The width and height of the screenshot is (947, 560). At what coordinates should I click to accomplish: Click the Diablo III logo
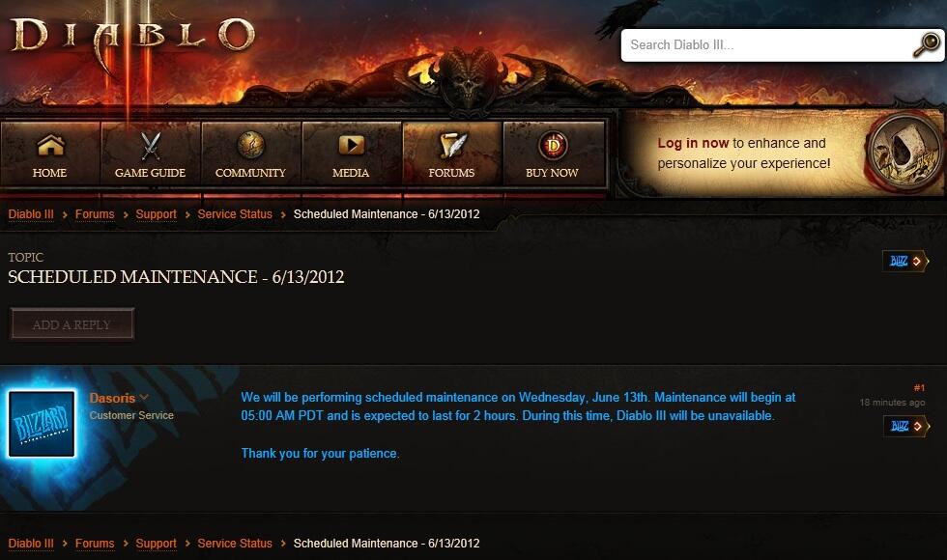tap(133, 37)
